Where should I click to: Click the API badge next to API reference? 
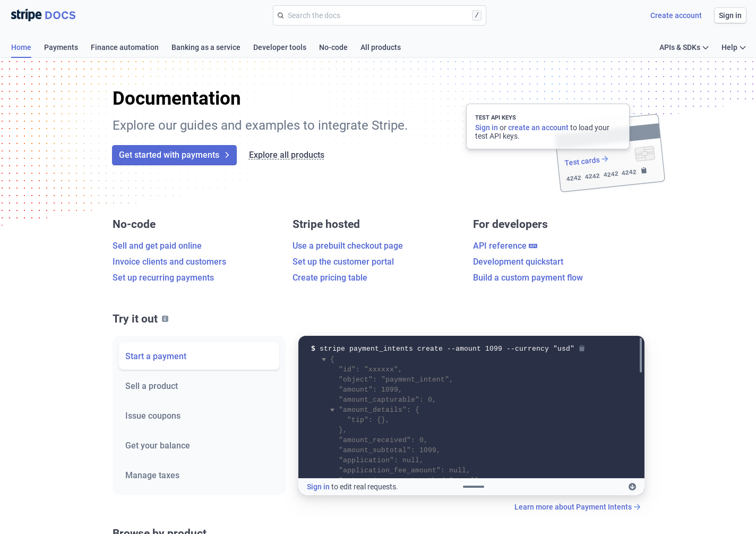coord(533,246)
